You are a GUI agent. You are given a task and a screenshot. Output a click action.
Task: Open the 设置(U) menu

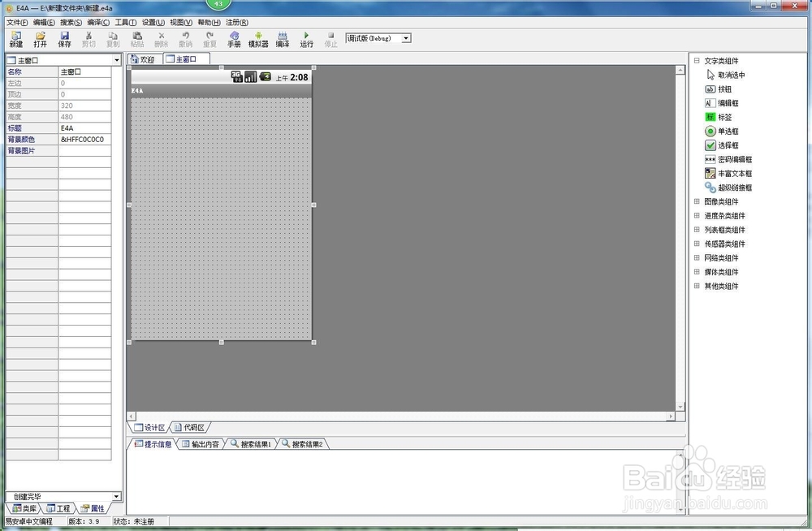coord(153,22)
